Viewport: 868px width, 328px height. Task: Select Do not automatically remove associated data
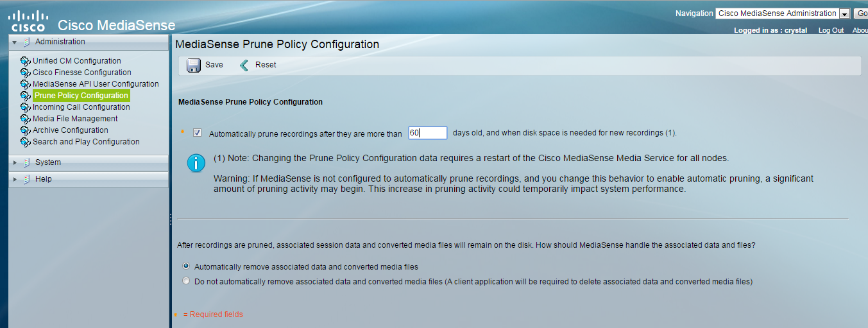click(x=186, y=281)
